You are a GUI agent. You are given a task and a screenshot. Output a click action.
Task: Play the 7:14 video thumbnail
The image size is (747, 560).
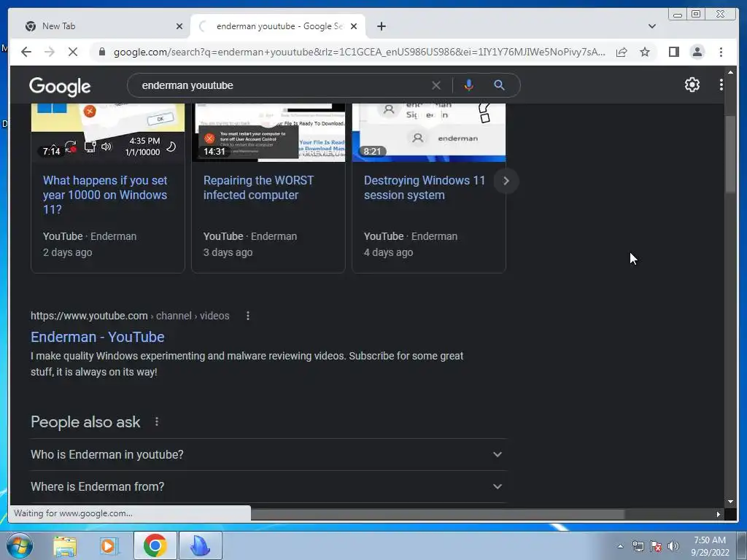click(108, 133)
